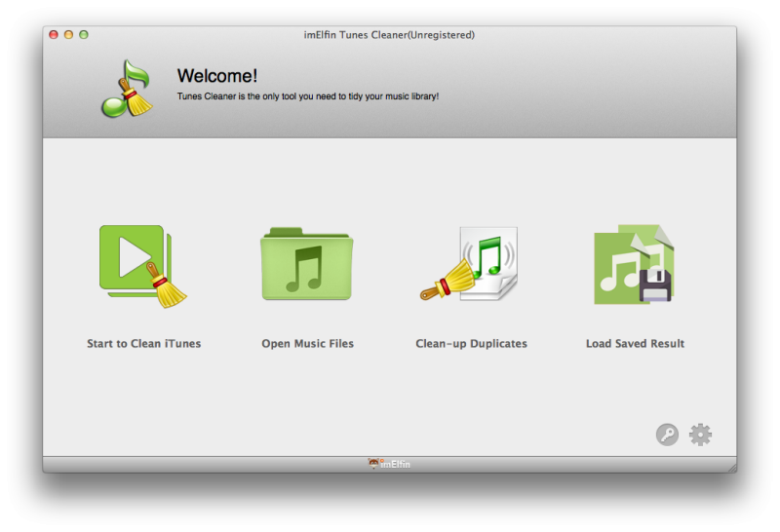
Task: Click the Tunes Cleaner logo in the header
Action: [x=127, y=89]
